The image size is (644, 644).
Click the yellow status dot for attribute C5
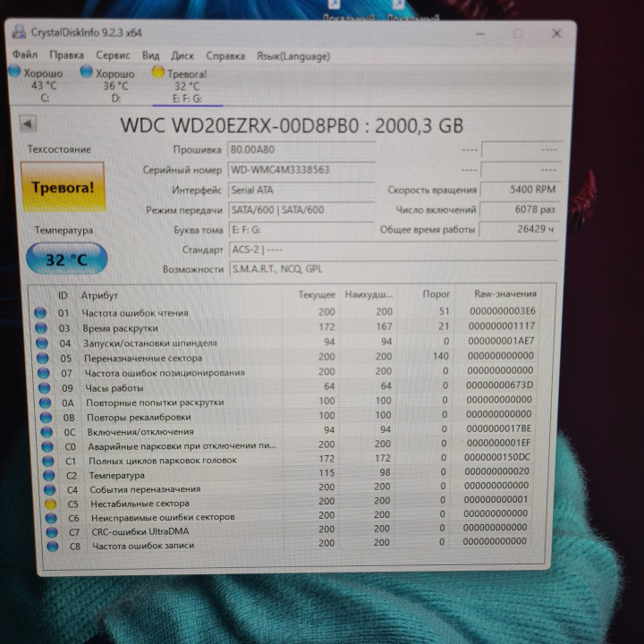[x=50, y=504]
